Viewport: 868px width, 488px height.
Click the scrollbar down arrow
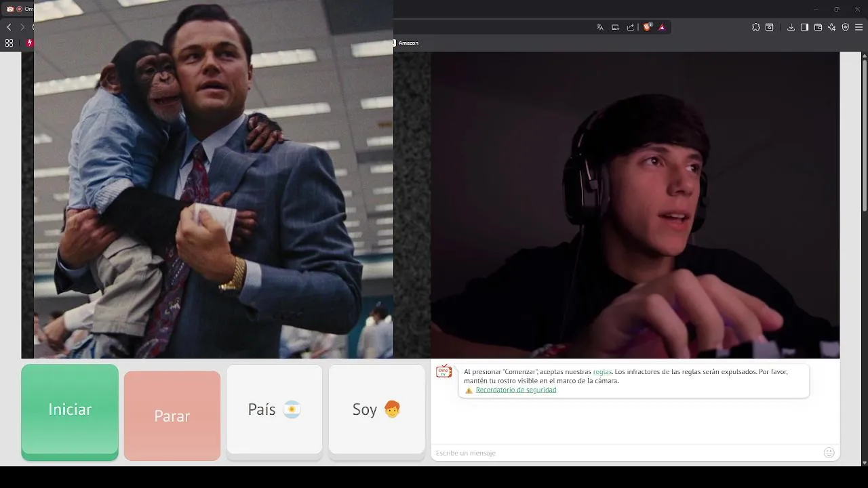click(864, 463)
